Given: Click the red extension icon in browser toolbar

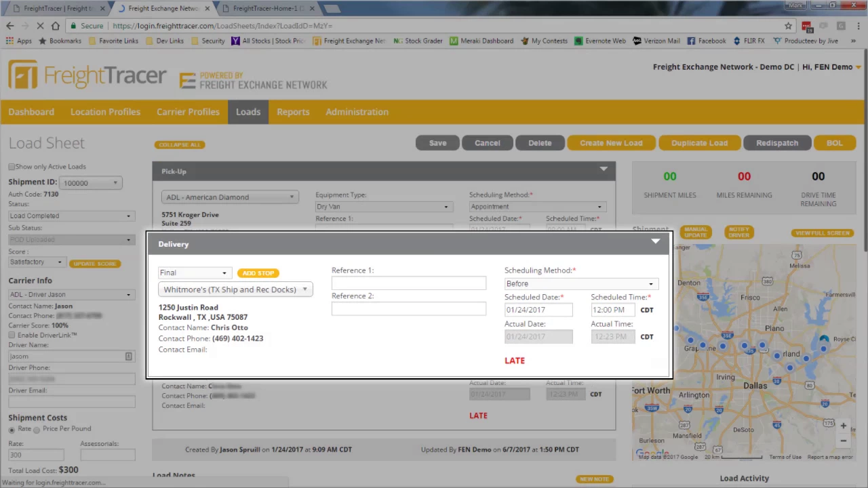Looking at the screenshot, I should pyautogui.click(x=807, y=26).
